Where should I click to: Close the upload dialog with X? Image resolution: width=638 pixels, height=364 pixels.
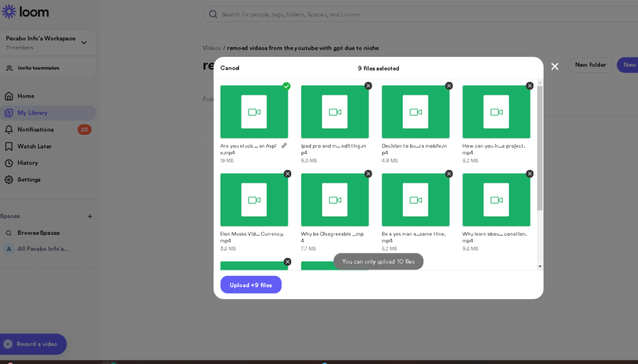554,66
